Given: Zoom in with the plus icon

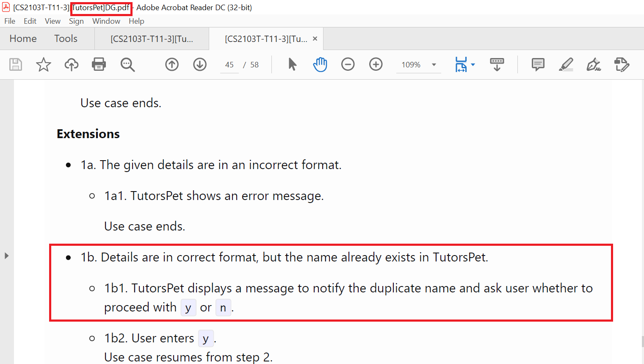Looking at the screenshot, I should 376,64.
